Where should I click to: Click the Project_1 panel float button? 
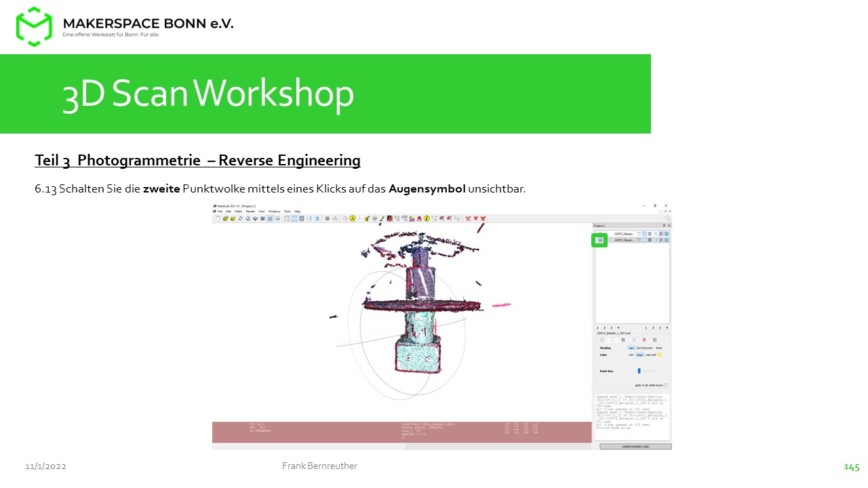point(664,226)
